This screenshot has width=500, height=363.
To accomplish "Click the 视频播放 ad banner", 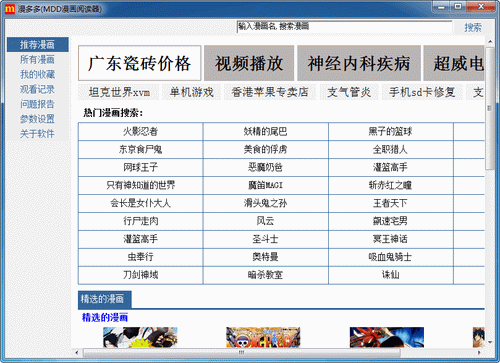I will point(249,63).
